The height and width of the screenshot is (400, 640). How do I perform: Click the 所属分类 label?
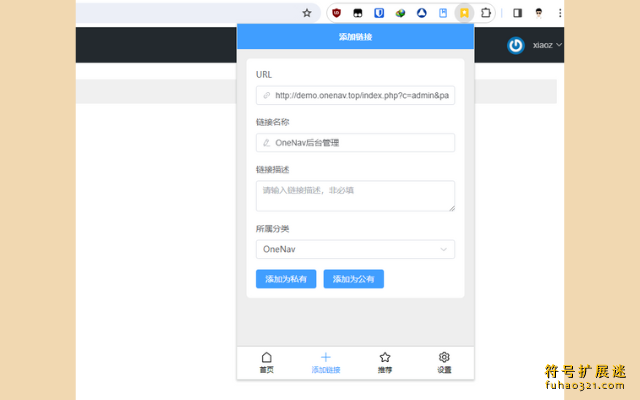(x=272, y=229)
